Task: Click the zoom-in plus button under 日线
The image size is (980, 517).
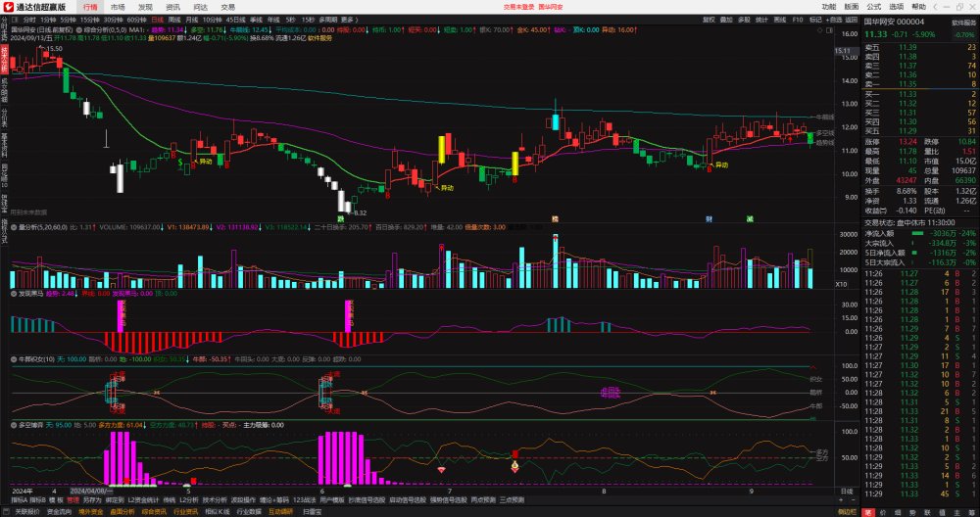Action: 841,499
